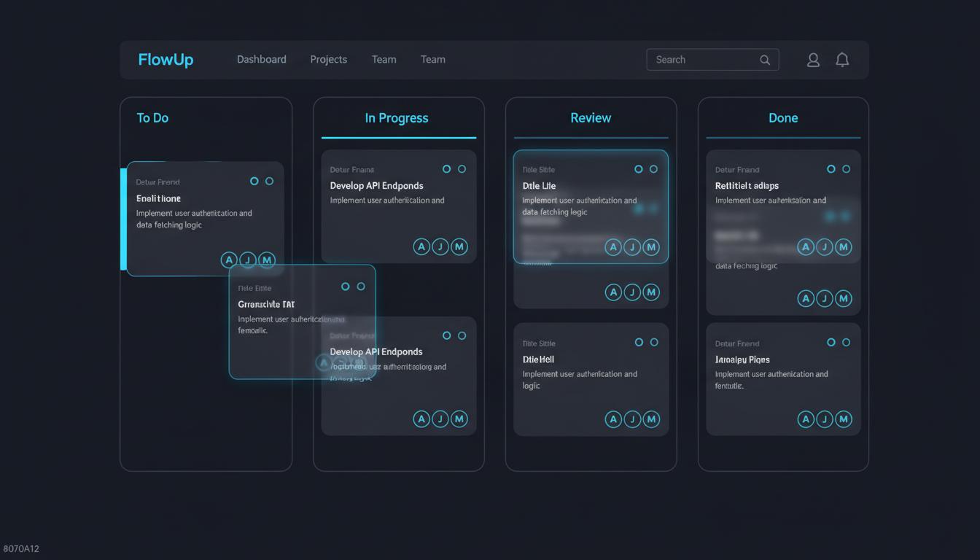Open the Projects navigation item
Image resolution: width=980 pixels, height=560 pixels.
328,59
